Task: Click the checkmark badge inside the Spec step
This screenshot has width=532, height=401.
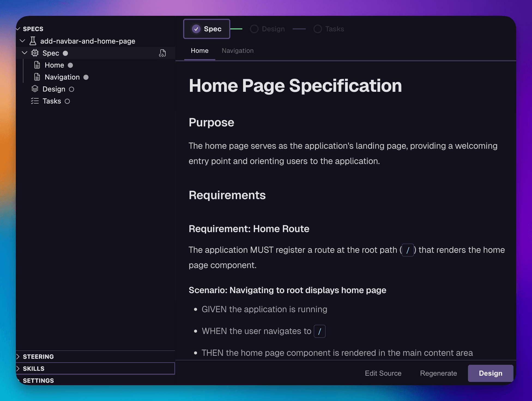Action: tap(196, 29)
